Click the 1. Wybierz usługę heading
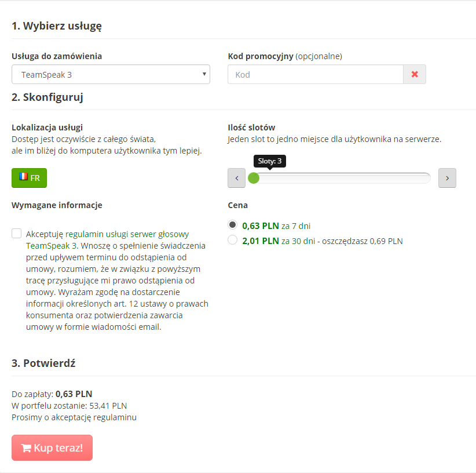Screen dimensions: 476x473 (x=57, y=26)
